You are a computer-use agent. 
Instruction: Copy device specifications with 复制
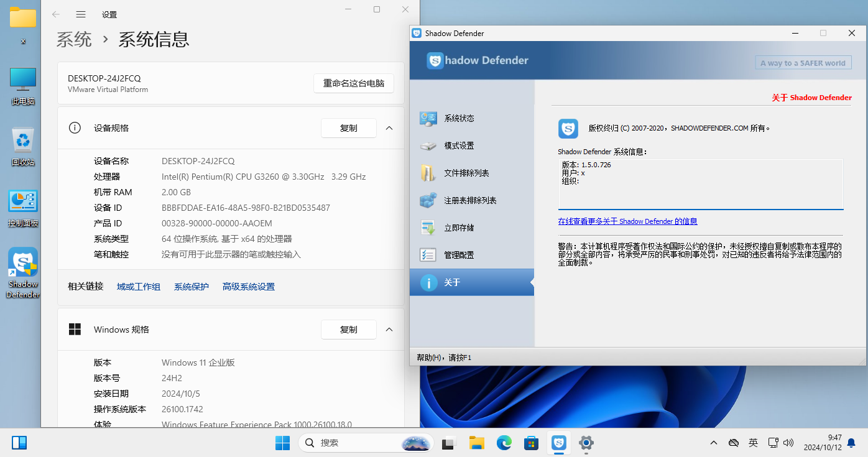tap(349, 128)
